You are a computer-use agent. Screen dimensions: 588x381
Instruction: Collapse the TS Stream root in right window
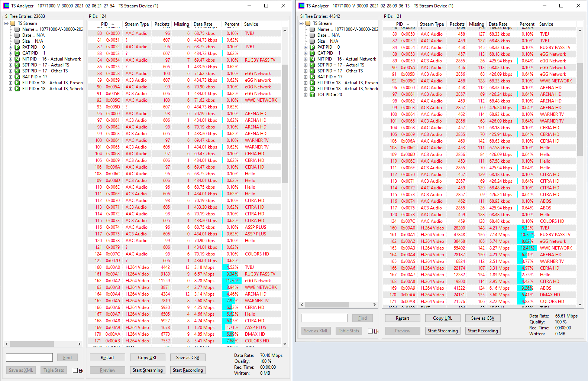301,23
